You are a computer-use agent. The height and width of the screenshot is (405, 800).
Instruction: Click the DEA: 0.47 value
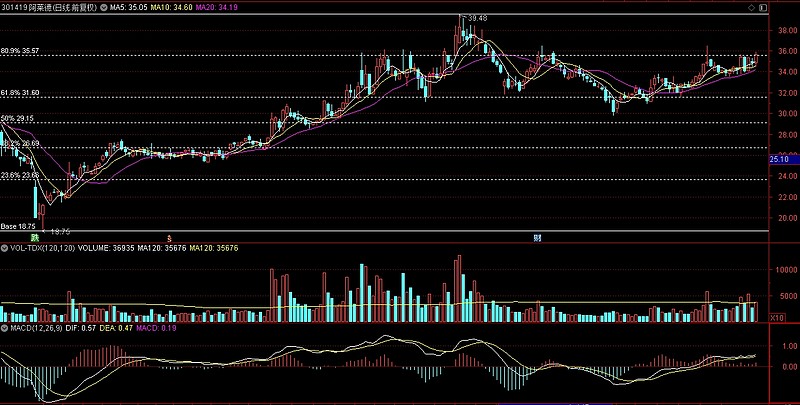[115, 328]
